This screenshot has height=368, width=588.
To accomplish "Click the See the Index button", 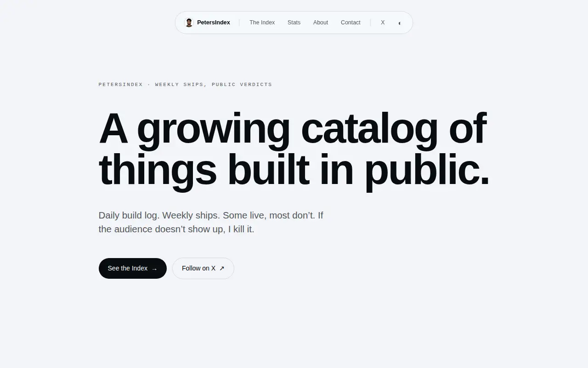I will pyautogui.click(x=133, y=268).
